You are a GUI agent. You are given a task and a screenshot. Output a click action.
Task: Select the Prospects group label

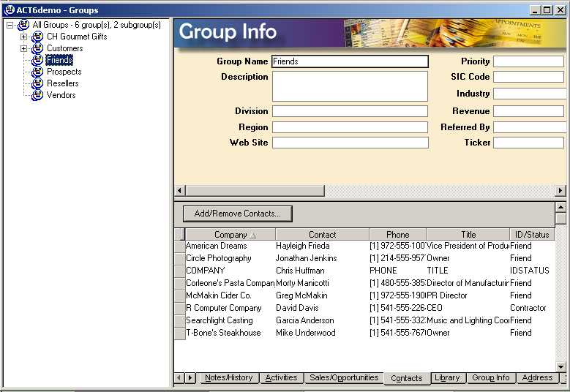click(64, 72)
